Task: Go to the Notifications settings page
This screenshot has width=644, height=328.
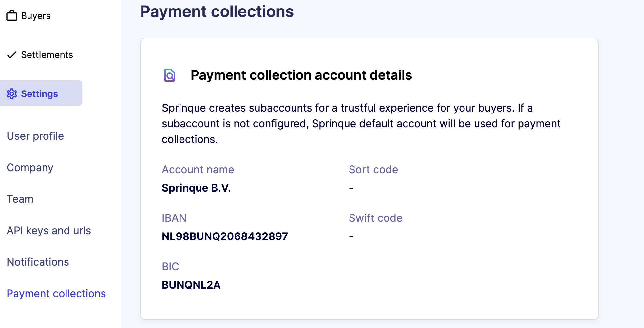Action: click(38, 262)
